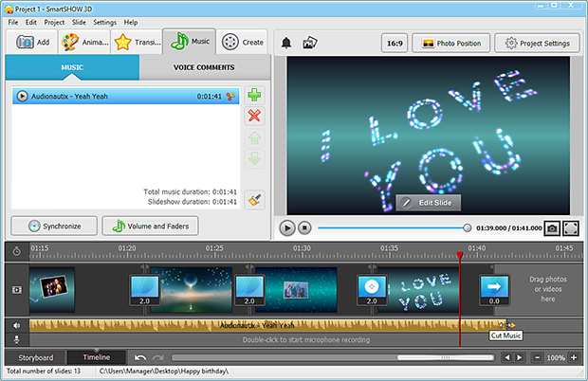Viewport: 588px width, 381px height.
Task: Open Volume and Faders
Action: click(151, 226)
